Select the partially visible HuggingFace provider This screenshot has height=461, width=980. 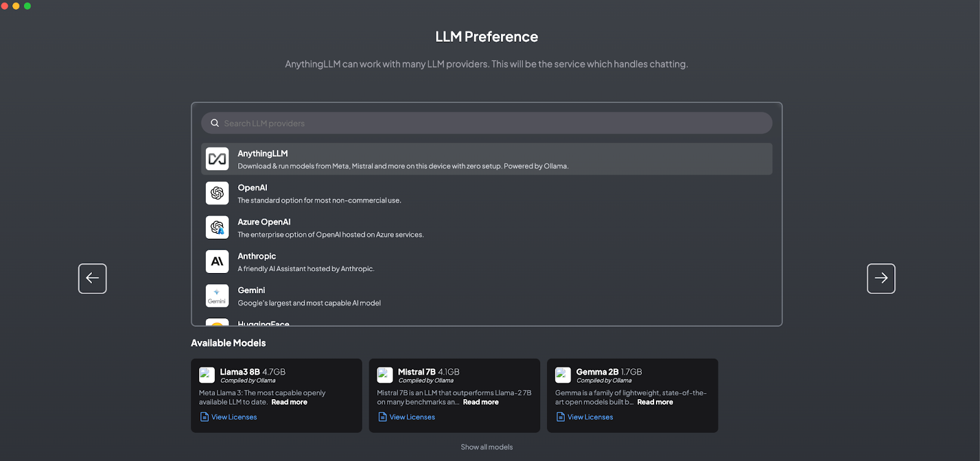(263, 323)
